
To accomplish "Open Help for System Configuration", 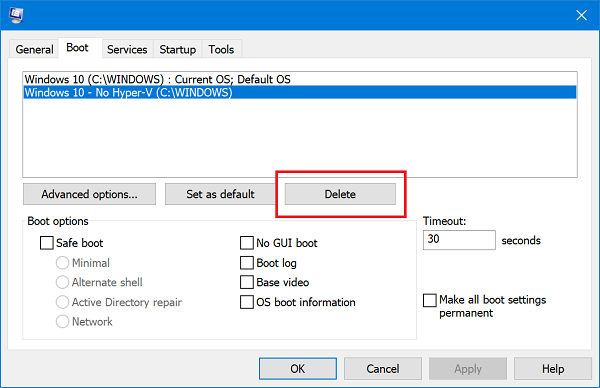I will pyautogui.click(x=553, y=369).
